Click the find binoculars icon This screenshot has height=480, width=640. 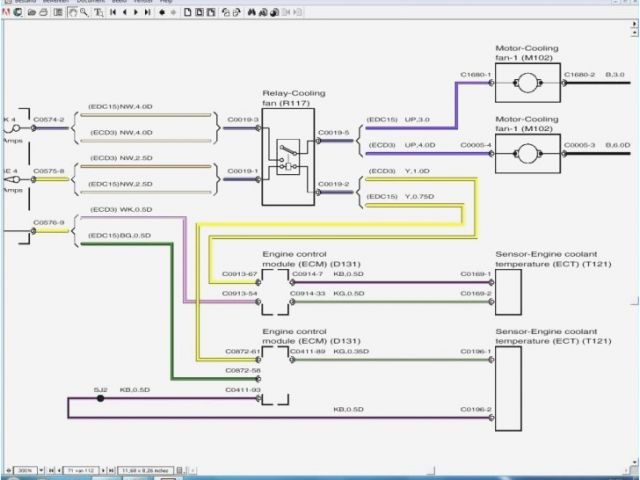(251, 12)
